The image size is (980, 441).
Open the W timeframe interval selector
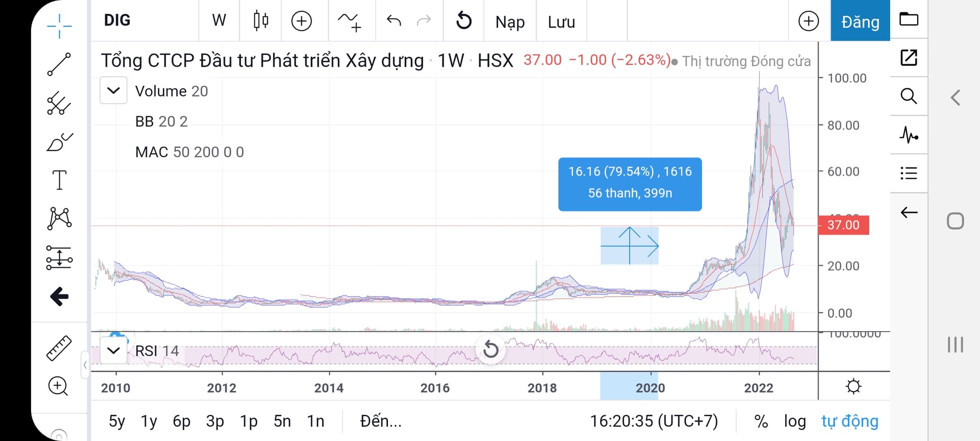click(219, 21)
